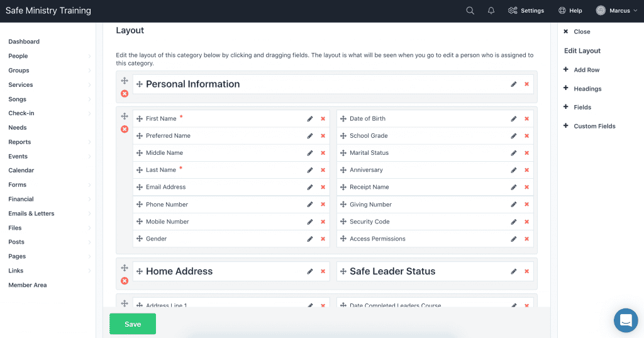
Task: Edit the Date of Birth field
Action: tap(513, 119)
